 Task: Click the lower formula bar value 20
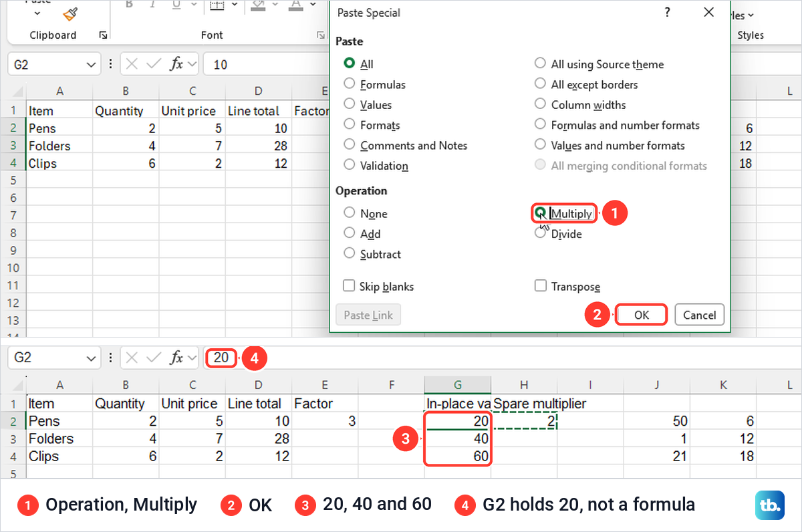221,358
